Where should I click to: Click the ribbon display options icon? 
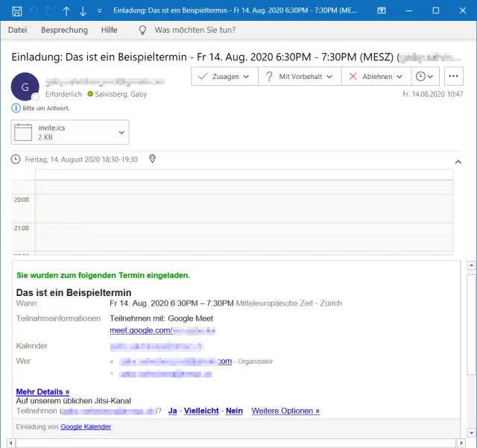(x=380, y=10)
